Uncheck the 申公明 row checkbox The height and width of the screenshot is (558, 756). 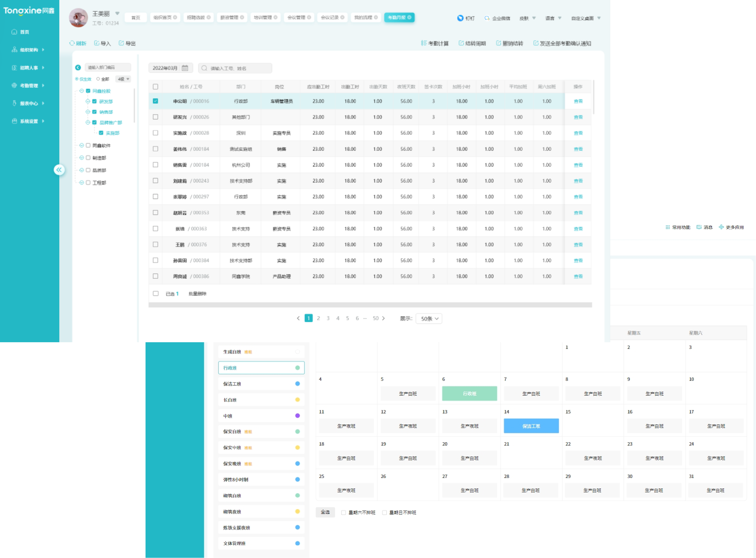click(155, 101)
